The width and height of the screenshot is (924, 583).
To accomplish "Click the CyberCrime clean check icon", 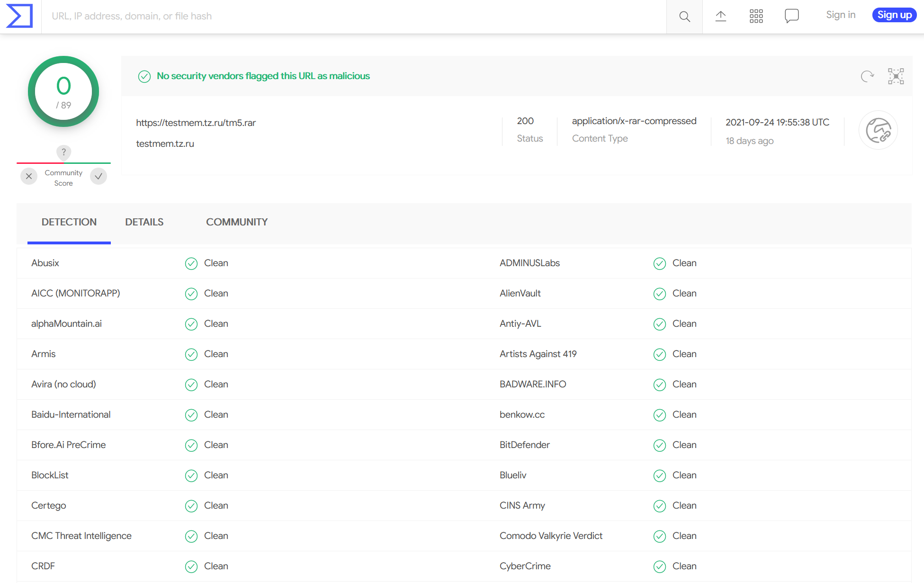I will (x=660, y=566).
